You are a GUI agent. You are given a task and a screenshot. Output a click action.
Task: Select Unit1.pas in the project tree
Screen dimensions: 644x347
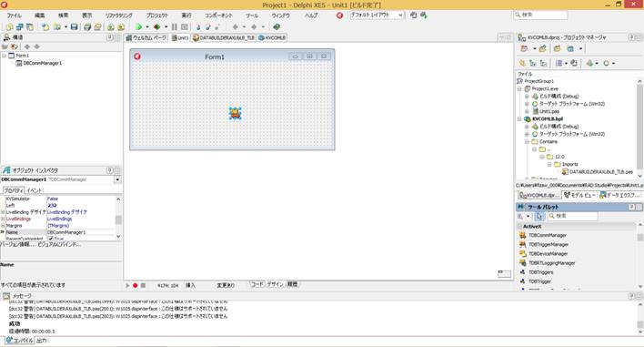pos(549,111)
